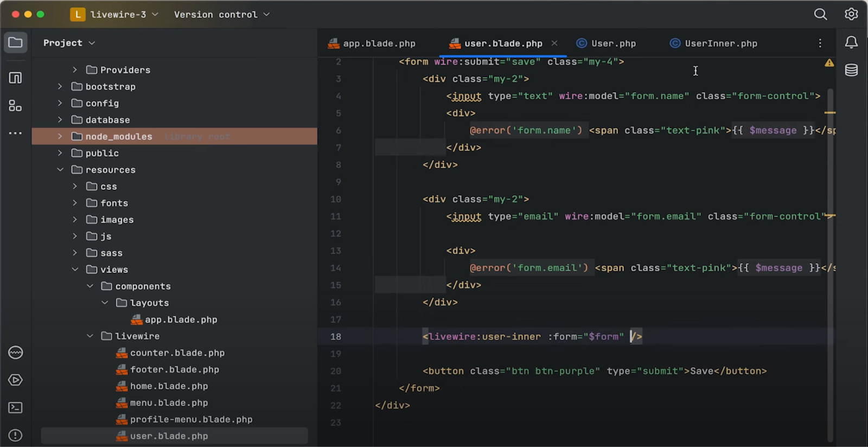Close the user.blade.php tab
Viewport: 868px width, 447px height.
[x=554, y=43]
